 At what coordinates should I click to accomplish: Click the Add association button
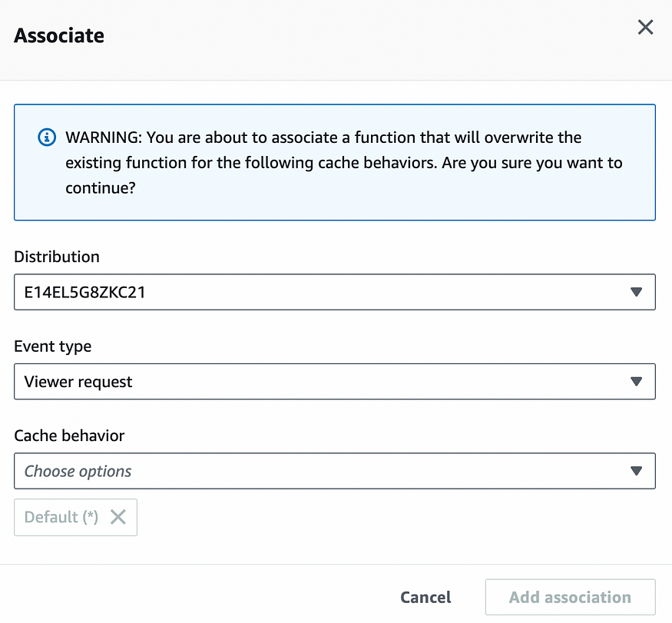point(570,598)
